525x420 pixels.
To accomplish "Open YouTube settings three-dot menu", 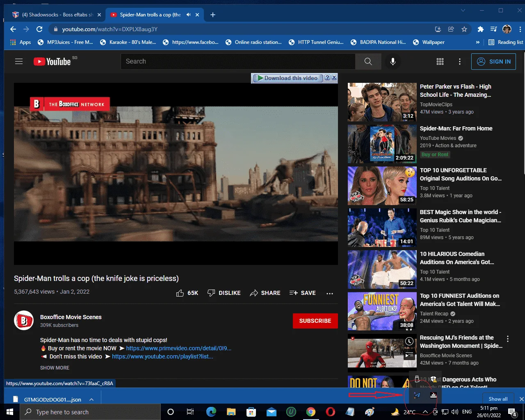I will point(460,62).
